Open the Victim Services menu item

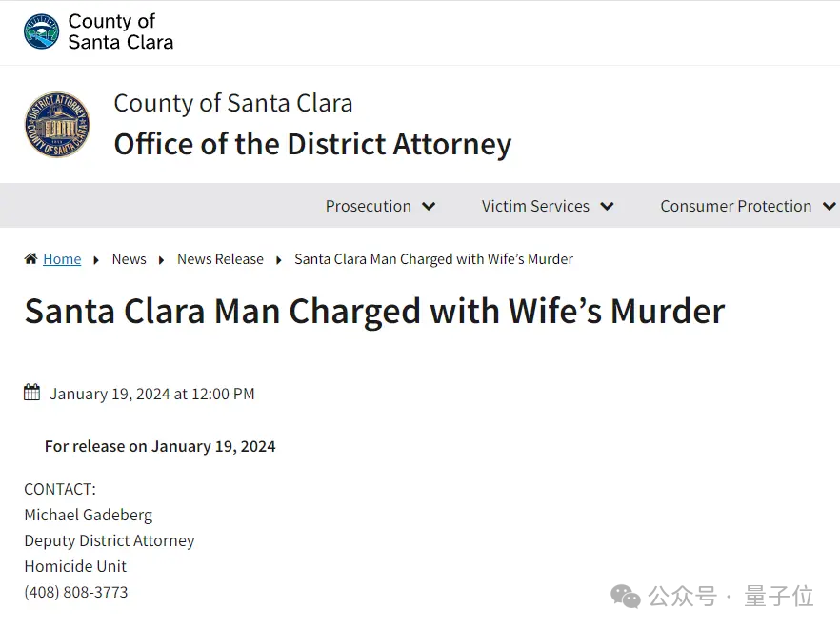pos(535,206)
